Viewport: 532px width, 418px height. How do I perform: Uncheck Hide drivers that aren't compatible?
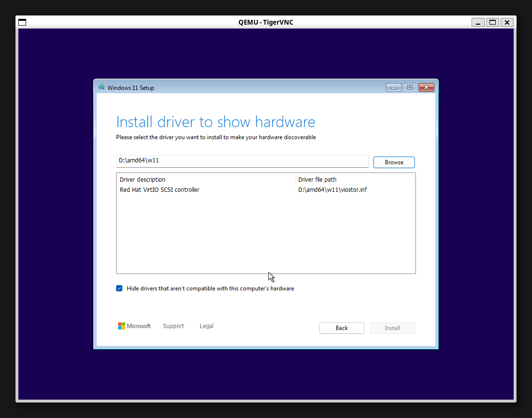119,288
